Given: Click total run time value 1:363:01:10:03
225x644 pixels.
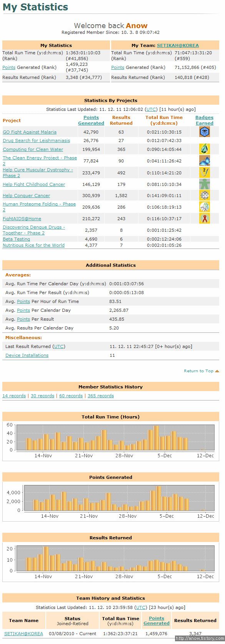Looking at the screenshot, I should click(83, 53).
